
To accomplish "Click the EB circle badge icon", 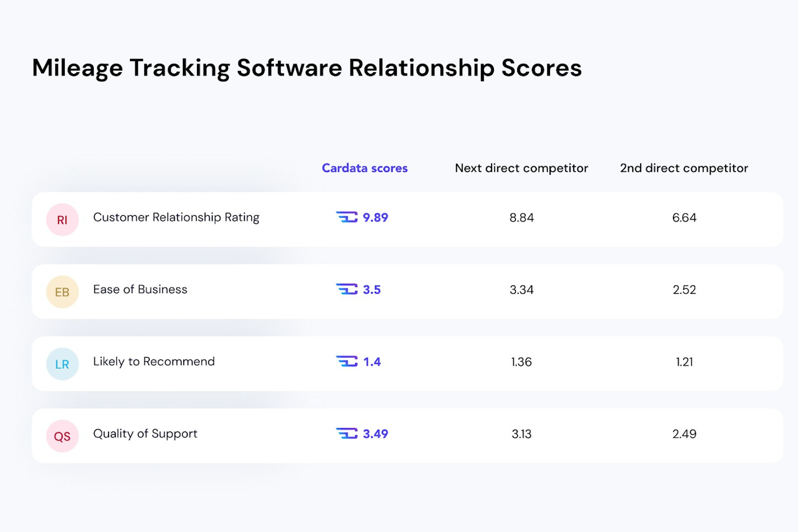I will 63,292.
